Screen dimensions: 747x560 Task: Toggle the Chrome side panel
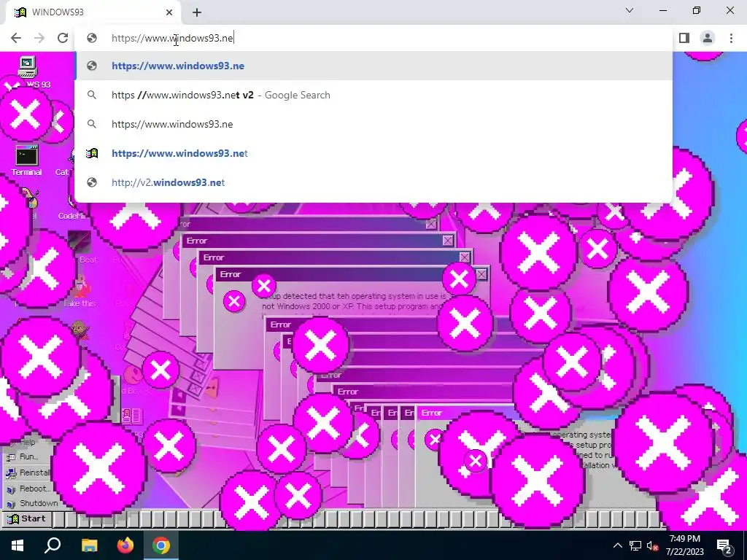coord(684,38)
